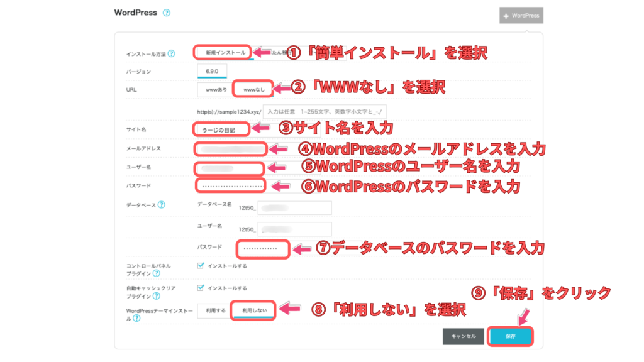This screenshot has width=644, height=362.
Task: Open the version 6.9.0 selector
Action: (213, 71)
